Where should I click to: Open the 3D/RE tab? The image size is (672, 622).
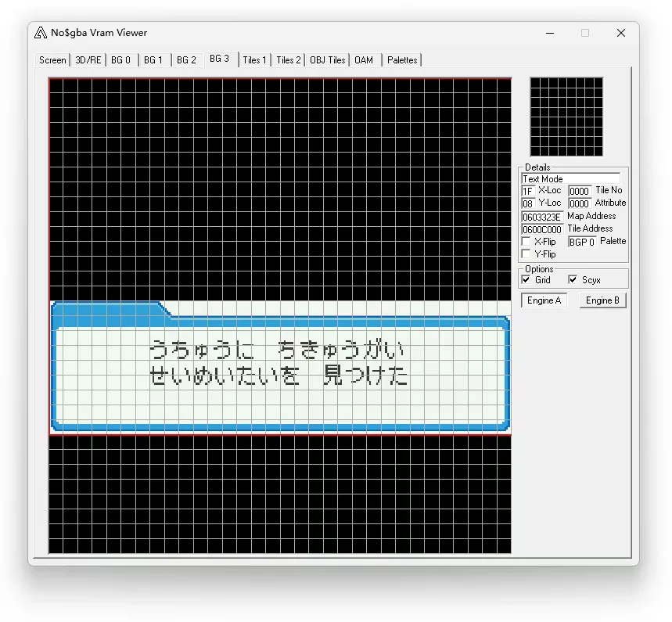[88, 60]
